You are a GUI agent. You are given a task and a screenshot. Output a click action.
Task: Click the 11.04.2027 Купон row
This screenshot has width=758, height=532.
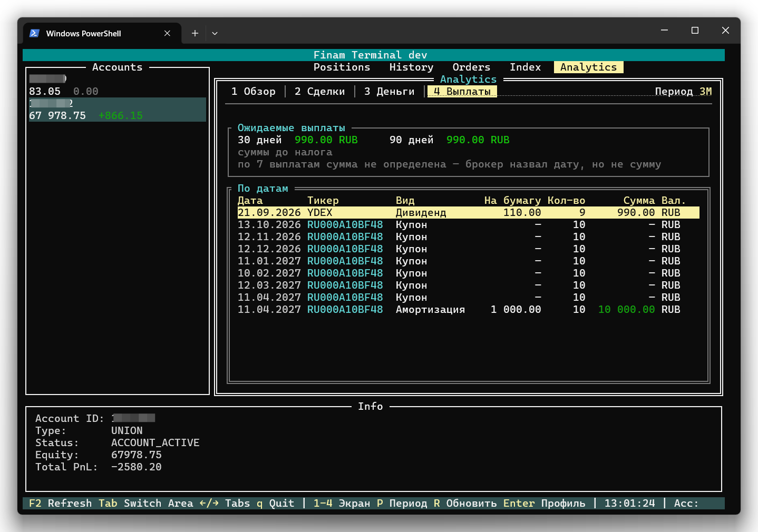pyautogui.click(x=468, y=298)
